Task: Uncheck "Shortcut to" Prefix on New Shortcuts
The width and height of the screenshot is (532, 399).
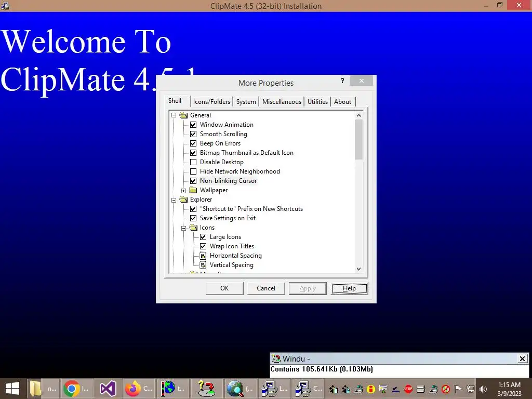Action: 193,209
